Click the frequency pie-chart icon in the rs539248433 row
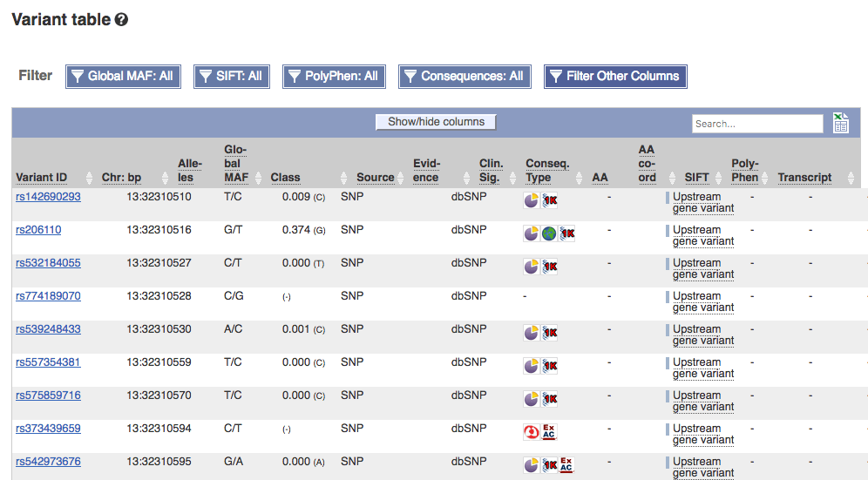This screenshot has height=480, width=868. click(x=532, y=333)
